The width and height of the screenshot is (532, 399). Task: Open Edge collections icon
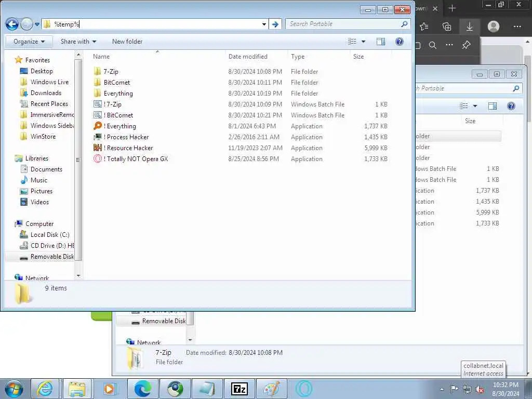pyautogui.click(x=447, y=26)
